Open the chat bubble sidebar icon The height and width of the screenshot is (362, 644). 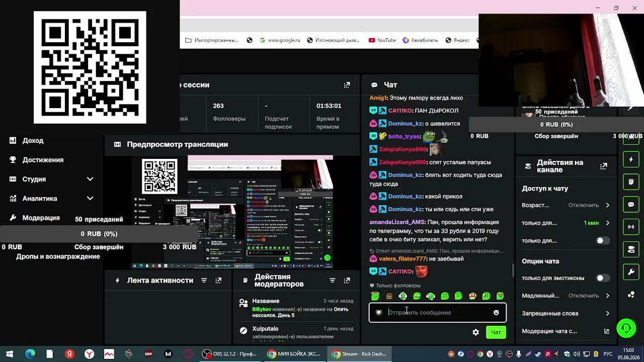631,205
